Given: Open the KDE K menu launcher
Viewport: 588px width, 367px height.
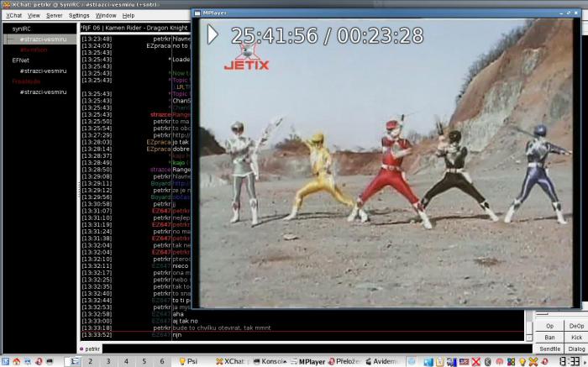Looking at the screenshot, I should click(x=5, y=361).
